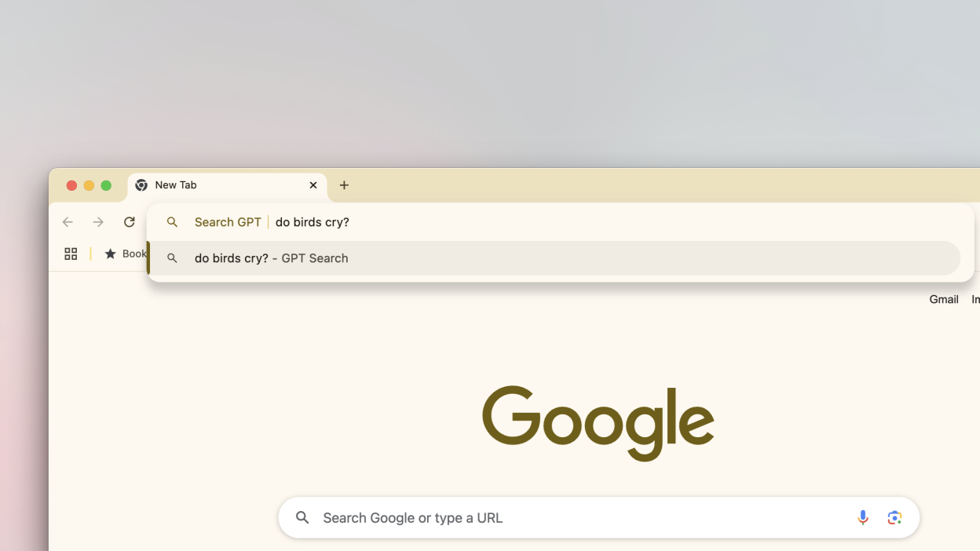Click the magnifier icon in the address bar
The width and height of the screenshot is (980, 551).
coord(172,222)
